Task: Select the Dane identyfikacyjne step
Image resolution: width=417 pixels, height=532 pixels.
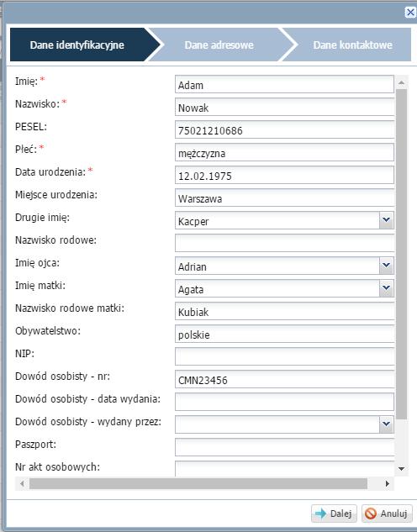Action: coord(77,45)
